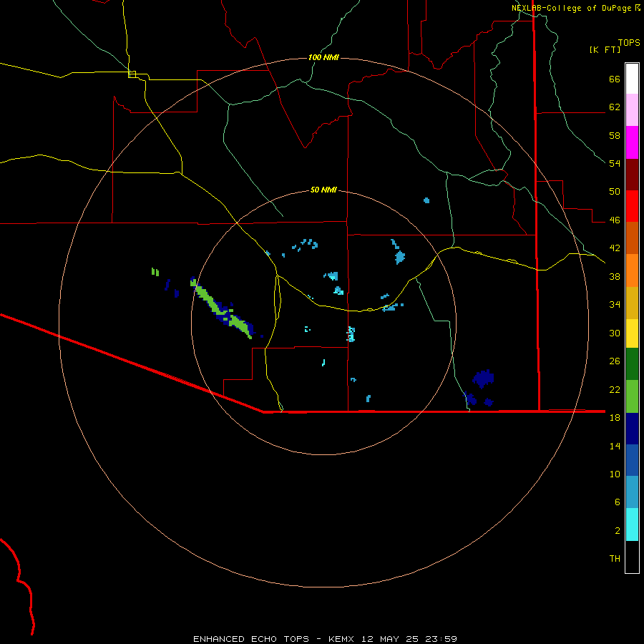Click legend value 62
Screen dimensions: 644x644
point(615,107)
